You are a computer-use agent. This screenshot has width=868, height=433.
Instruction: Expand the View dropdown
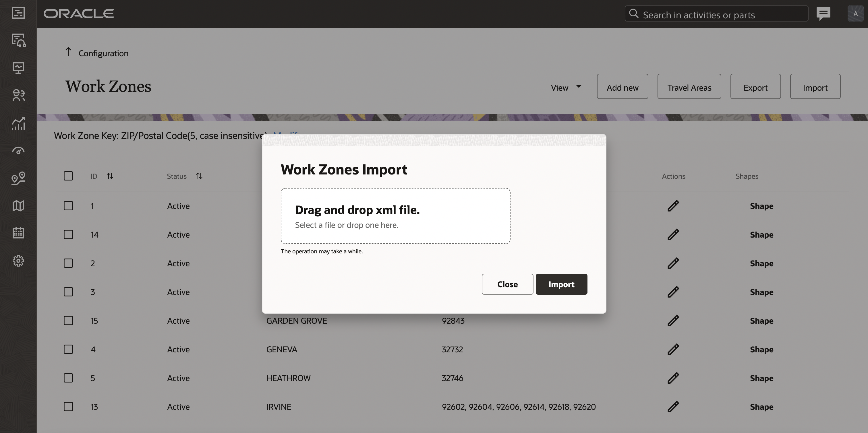point(566,88)
